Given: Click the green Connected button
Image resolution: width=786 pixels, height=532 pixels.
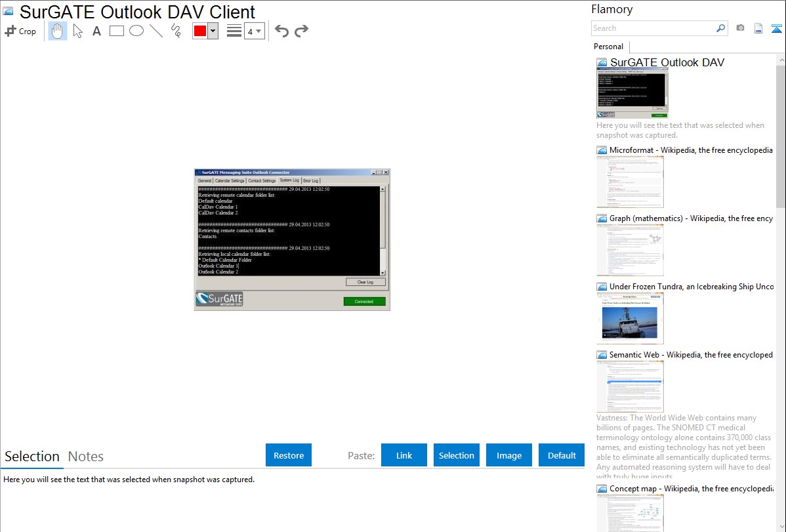Looking at the screenshot, I should pos(364,301).
